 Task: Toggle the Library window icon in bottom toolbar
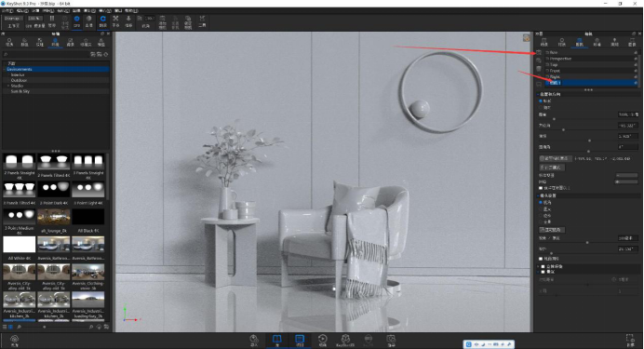coord(276,341)
